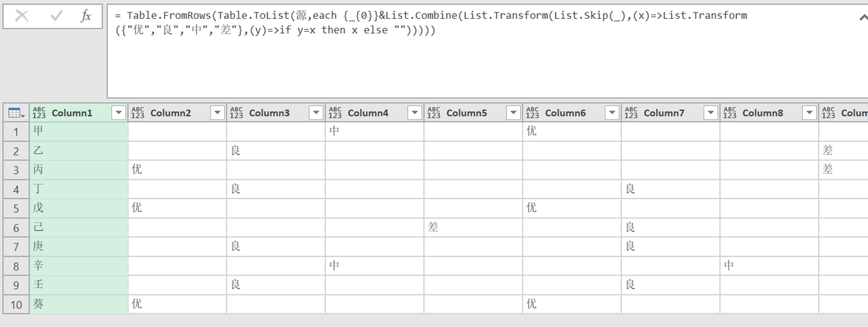Confirm formula with the checkmark icon

click(x=56, y=17)
